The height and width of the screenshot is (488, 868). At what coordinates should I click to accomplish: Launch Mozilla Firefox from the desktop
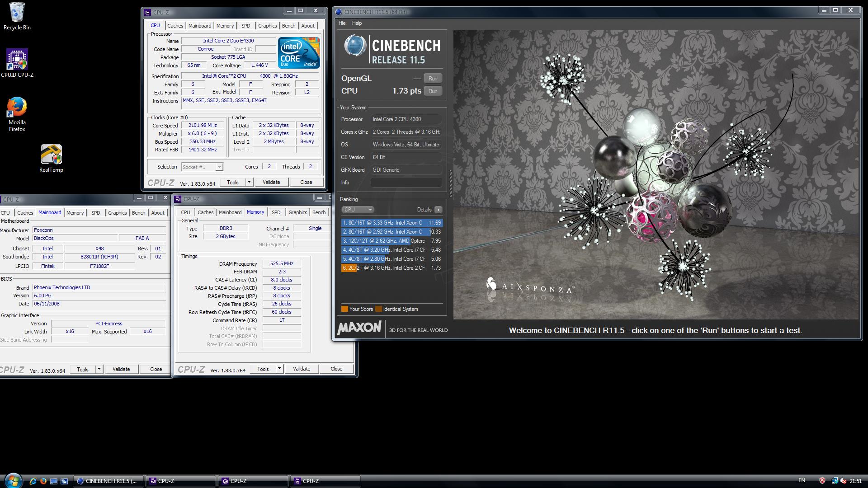[17, 114]
